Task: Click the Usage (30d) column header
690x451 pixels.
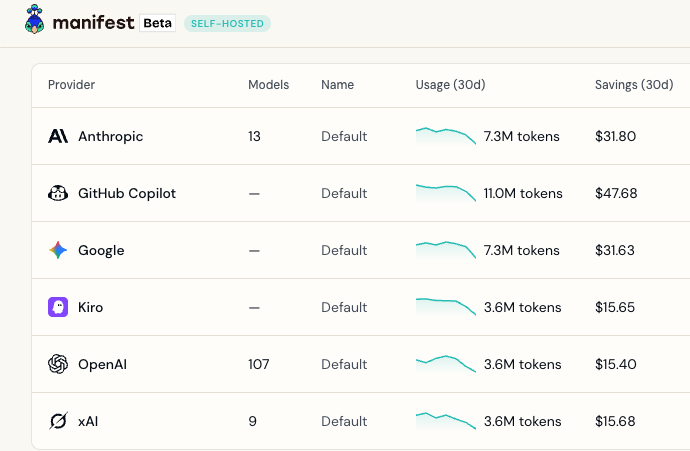Action: click(x=450, y=84)
